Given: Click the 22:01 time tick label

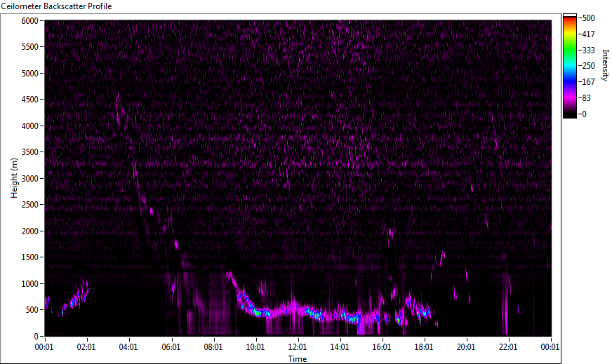Looking at the screenshot, I should [508, 347].
